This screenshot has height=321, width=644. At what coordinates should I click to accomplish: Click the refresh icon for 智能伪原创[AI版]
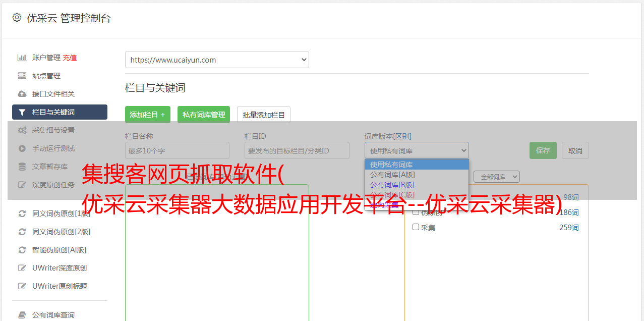tap(22, 250)
